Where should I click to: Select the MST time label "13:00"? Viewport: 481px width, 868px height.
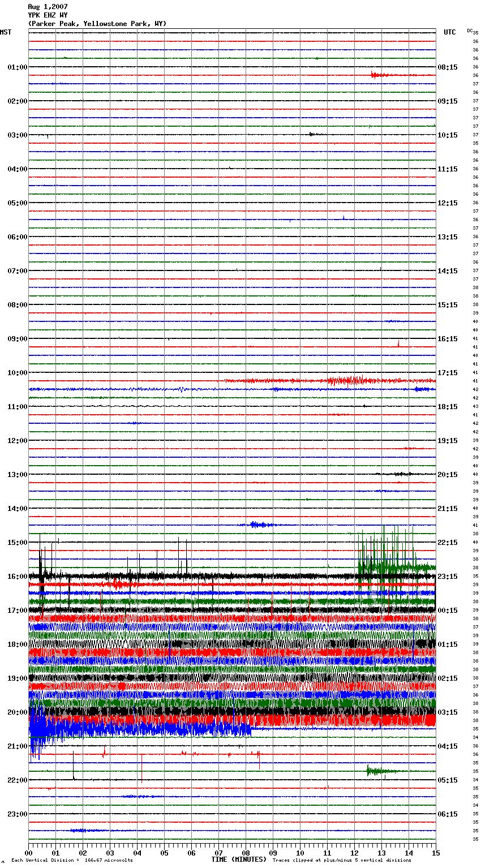pos(18,475)
